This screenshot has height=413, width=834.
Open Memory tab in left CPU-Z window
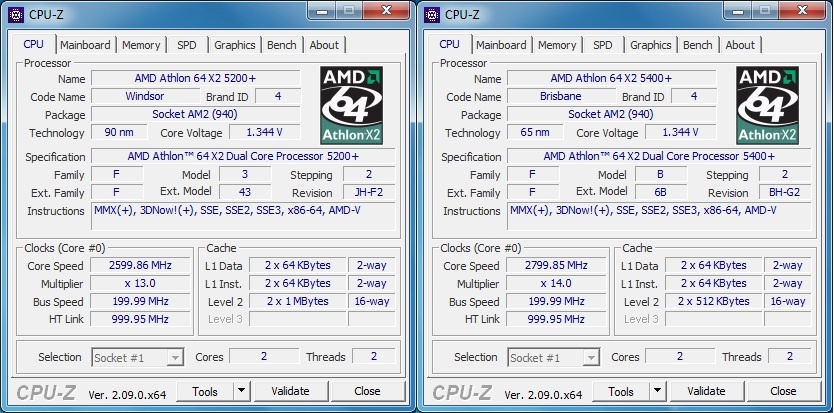141,45
